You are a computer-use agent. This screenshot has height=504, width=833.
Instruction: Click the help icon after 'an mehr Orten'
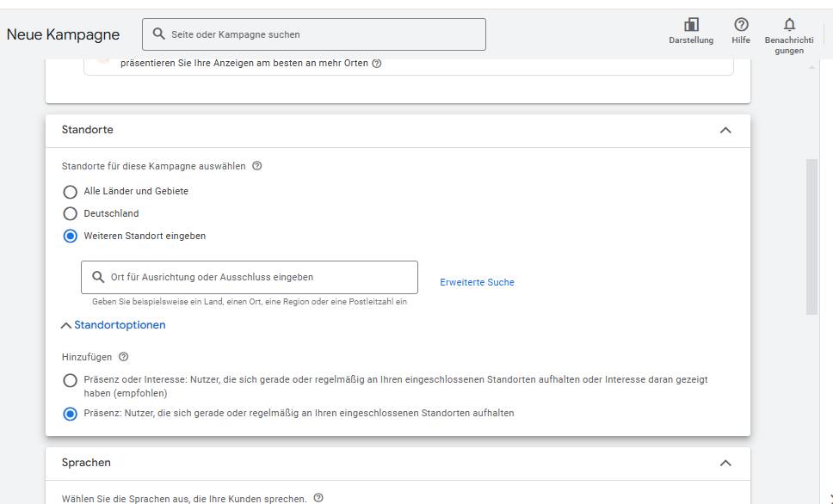[x=377, y=63]
